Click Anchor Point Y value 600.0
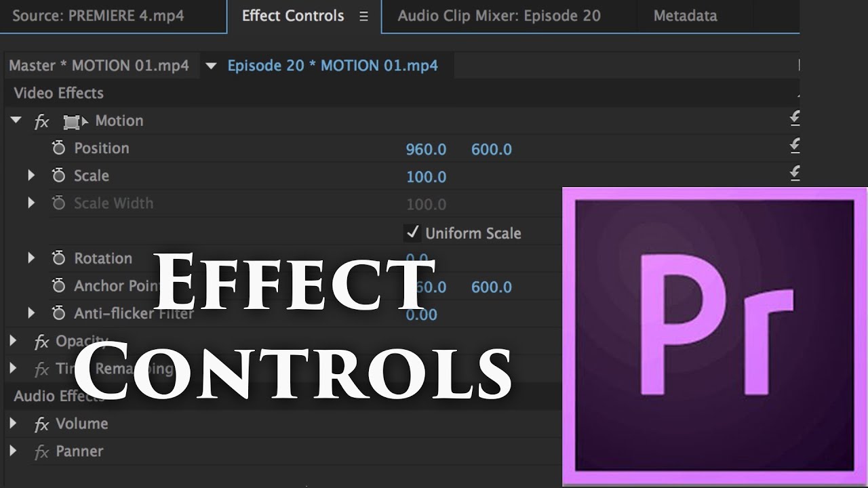868x488 pixels. pos(492,287)
